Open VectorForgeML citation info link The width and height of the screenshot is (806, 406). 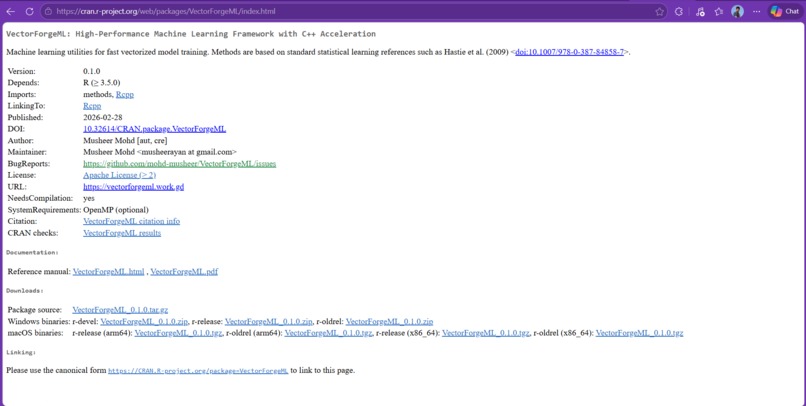pyautogui.click(x=132, y=222)
